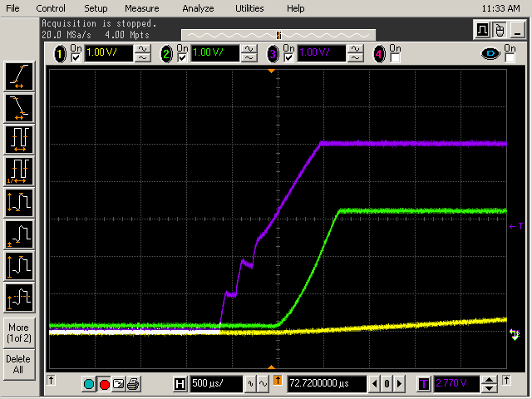The height and width of the screenshot is (399, 532).
Task: Click the pulse waveform icon at top right
Action: [x=482, y=30]
